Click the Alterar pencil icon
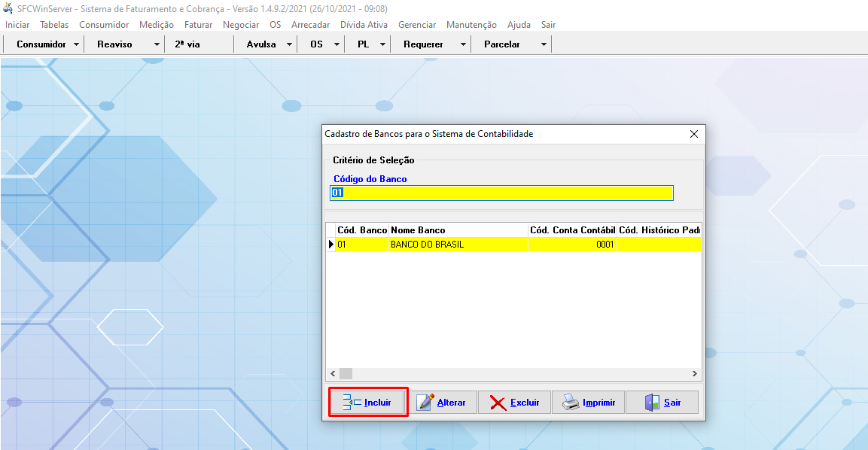The image size is (868, 450). click(x=426, y=403)
